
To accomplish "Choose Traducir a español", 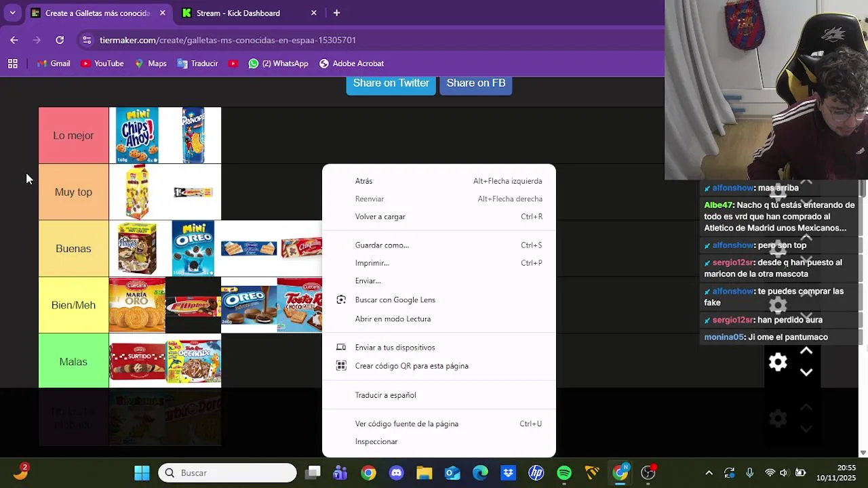I will click(439, 395).
